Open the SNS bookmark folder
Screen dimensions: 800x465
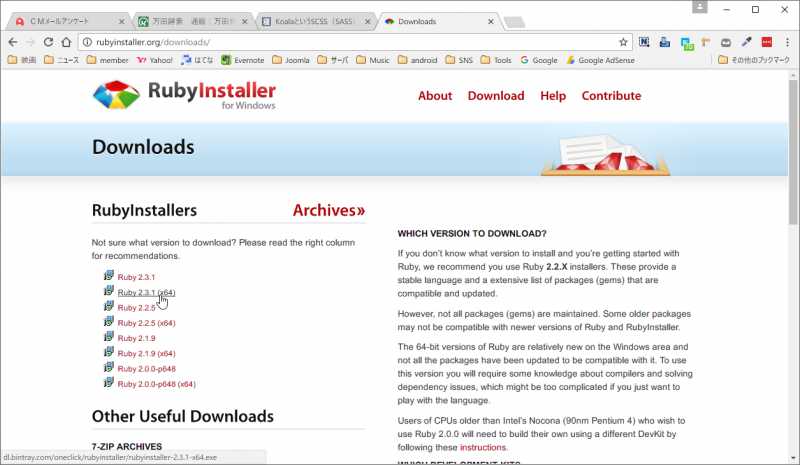coord(459,60)
